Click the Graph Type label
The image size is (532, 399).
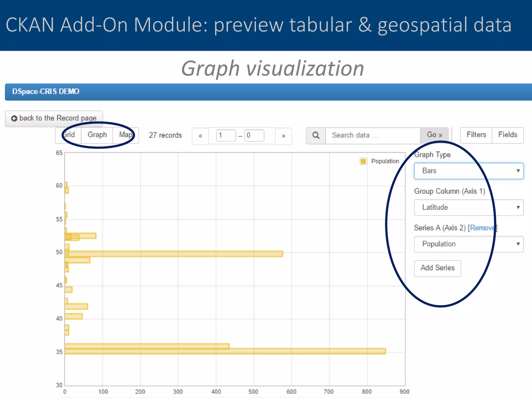click(432, 155)
